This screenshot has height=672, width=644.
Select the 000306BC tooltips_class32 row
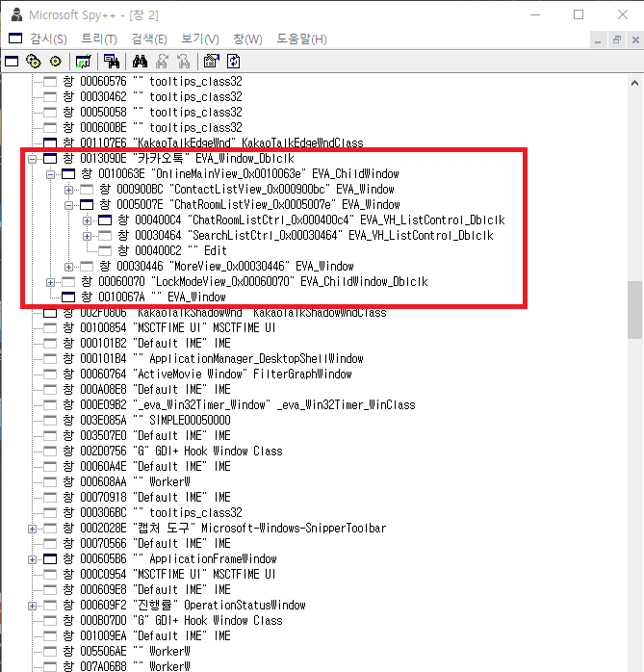(x=152, y=512)
